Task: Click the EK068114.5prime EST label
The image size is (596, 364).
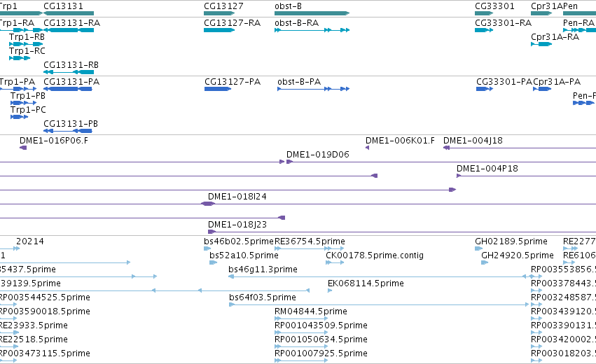Action: [x=366, y=283]
